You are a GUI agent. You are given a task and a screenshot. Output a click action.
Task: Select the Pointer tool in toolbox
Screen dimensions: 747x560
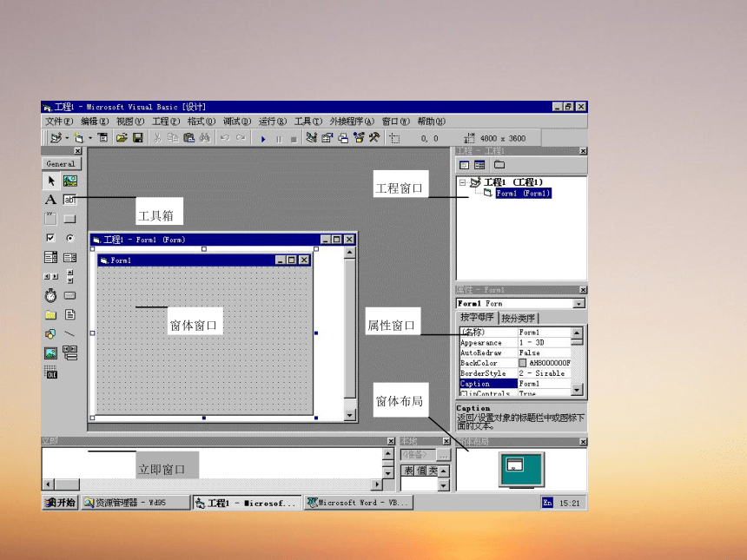[x=51, y=181]
